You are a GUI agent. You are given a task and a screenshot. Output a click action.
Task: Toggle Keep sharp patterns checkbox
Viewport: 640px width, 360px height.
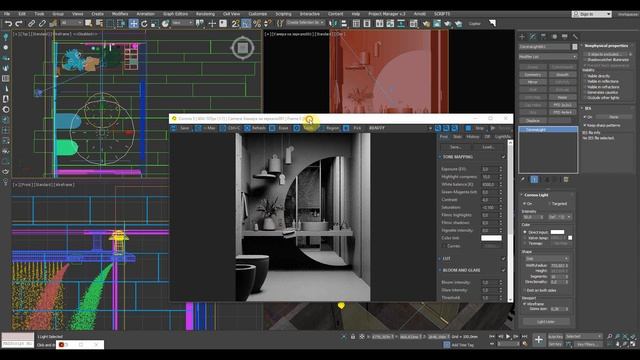coord(585,125)
